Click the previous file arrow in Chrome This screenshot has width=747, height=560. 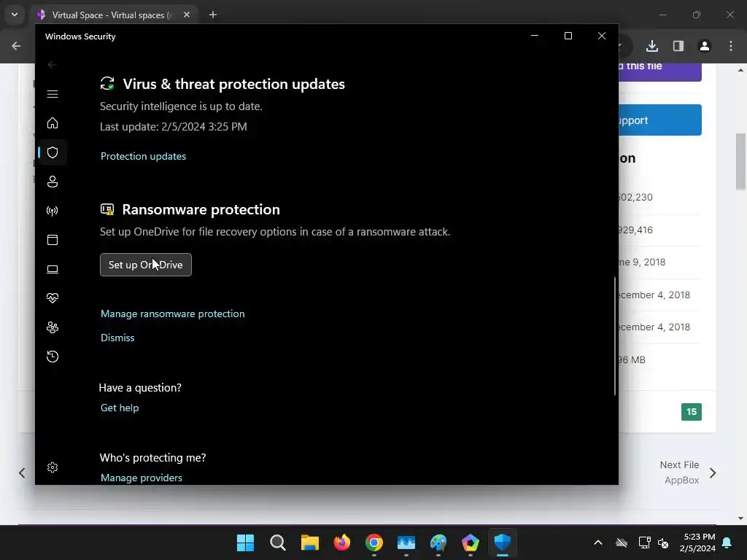tap(22, 472)
